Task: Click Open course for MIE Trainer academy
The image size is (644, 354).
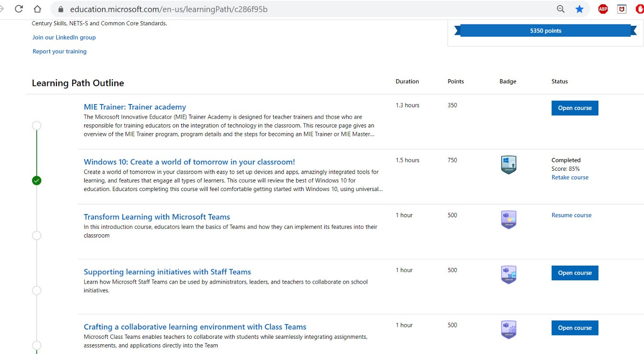Action: pyautogui.click(x=575, y=108)
